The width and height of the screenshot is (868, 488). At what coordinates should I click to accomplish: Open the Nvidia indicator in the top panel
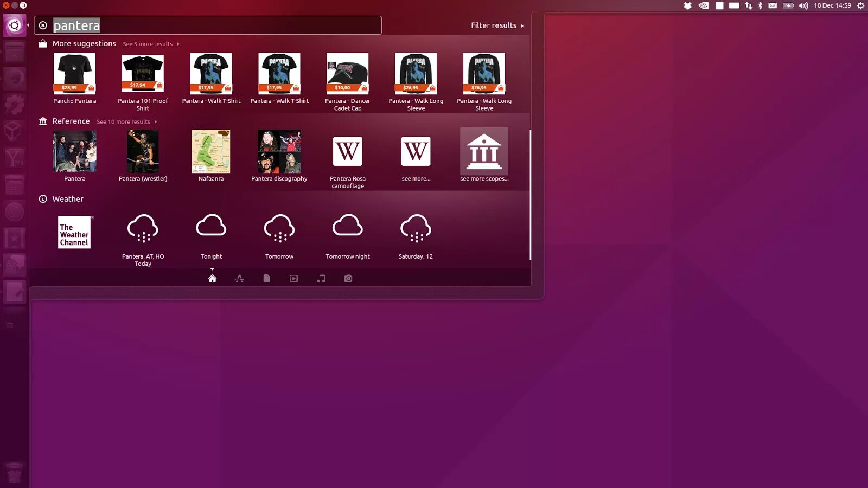(704, 5)
